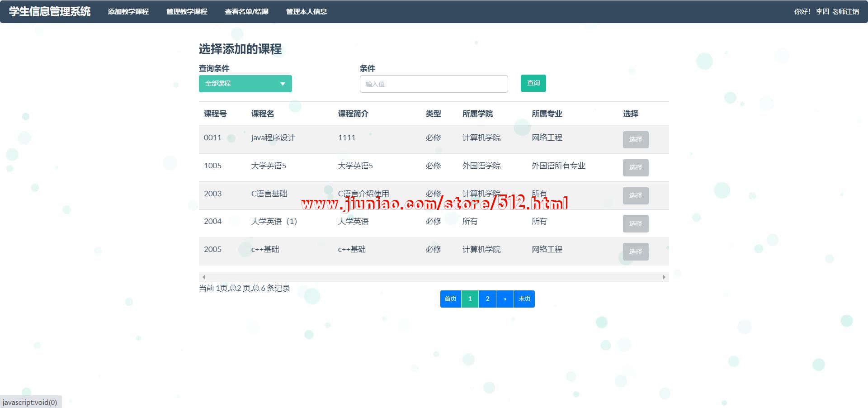Viewport: 868px width, 408px height.
Task: Click the 学生信息管理系统 site title
Action: pyautogui.click(x=50, y=12)
